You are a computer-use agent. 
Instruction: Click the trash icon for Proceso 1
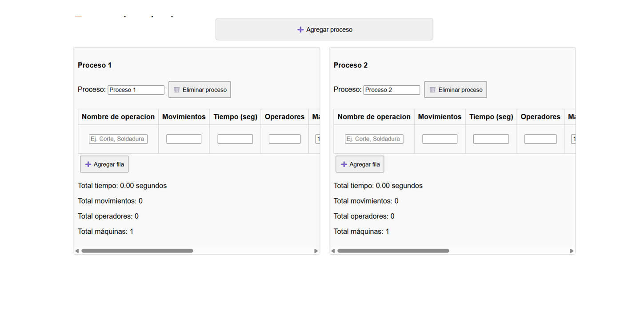point(177,89)
